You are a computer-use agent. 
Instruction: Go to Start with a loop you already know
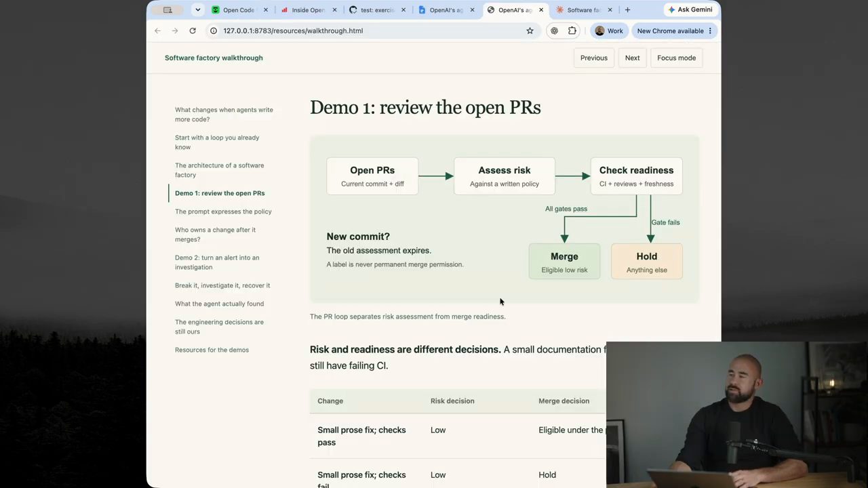(x=217, y=142)
